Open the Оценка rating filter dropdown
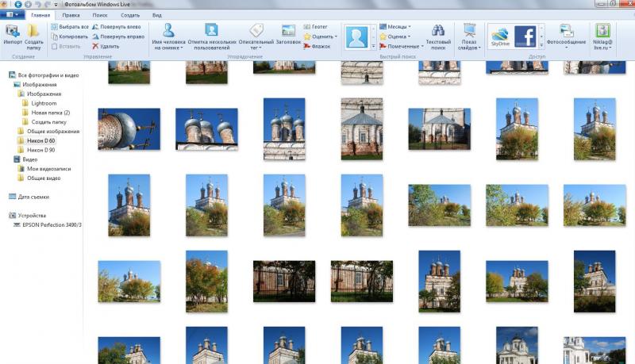635x364 pixels. click(394, 36)
